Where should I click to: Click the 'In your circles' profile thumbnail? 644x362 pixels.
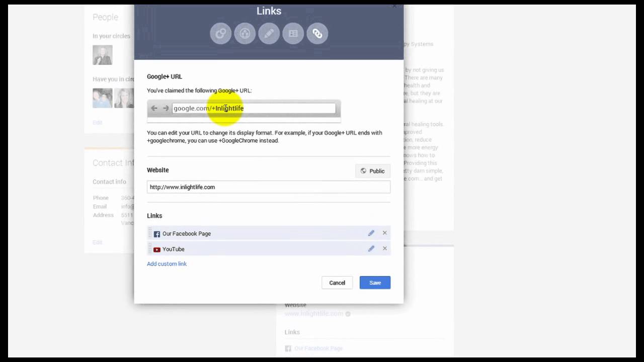click(x=102, y=55)
